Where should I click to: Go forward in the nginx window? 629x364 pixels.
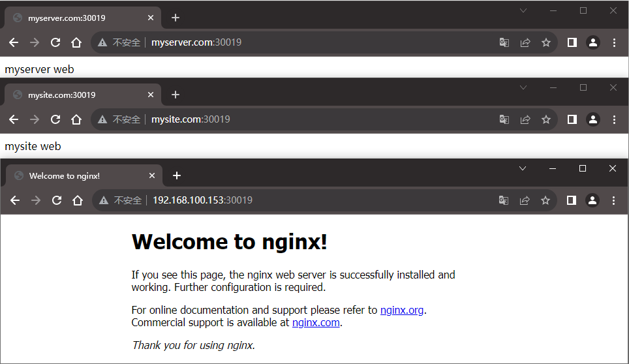click(36, 200)
